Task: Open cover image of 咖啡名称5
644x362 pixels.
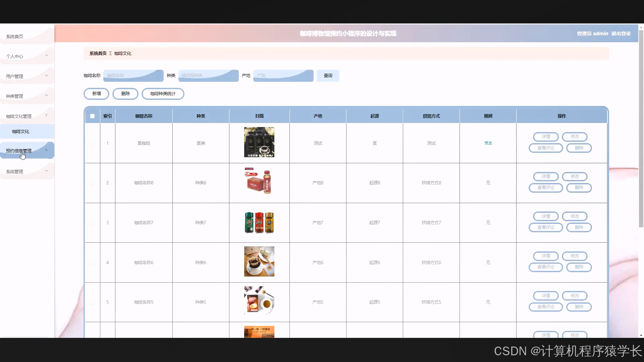Action: coord(259,301)
